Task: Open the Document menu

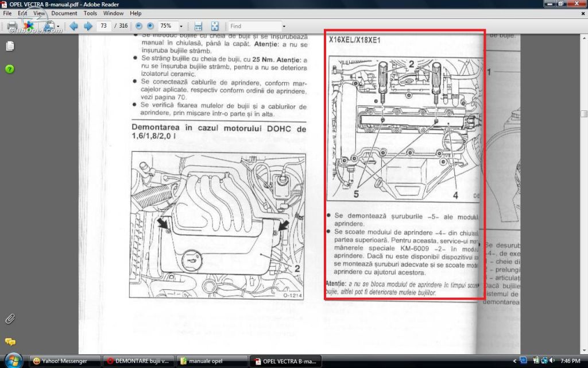Action: (64, 13)
